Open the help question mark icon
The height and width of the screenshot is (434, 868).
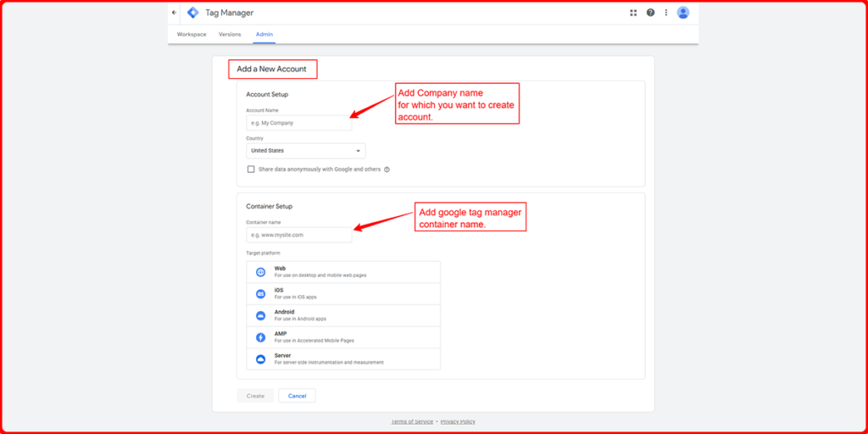(650, 13)
